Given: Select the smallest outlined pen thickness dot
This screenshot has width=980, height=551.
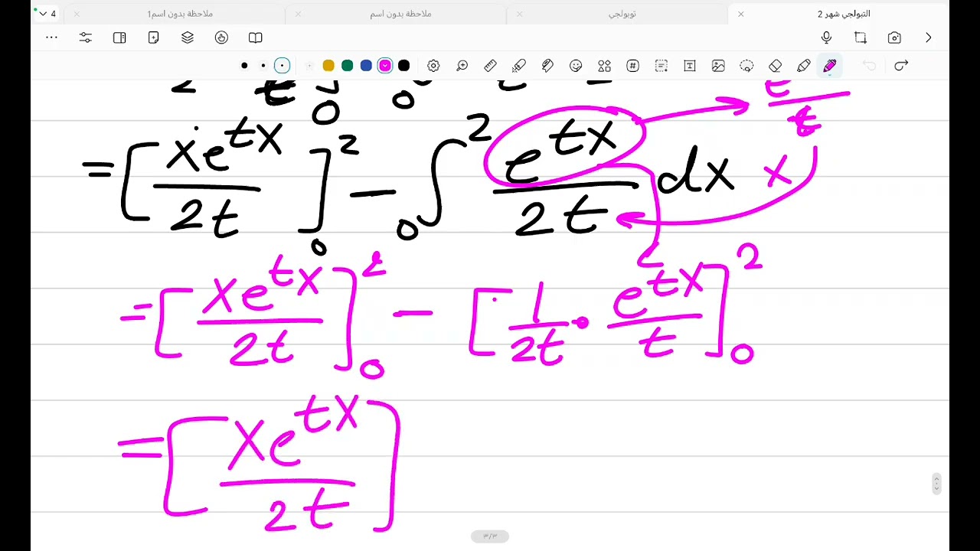Looking at the screenshot, I should [x=282, y=66].
